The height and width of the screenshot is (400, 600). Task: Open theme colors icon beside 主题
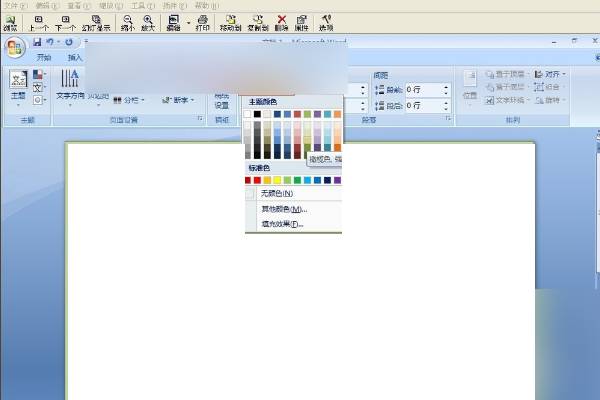click(39, 73)
